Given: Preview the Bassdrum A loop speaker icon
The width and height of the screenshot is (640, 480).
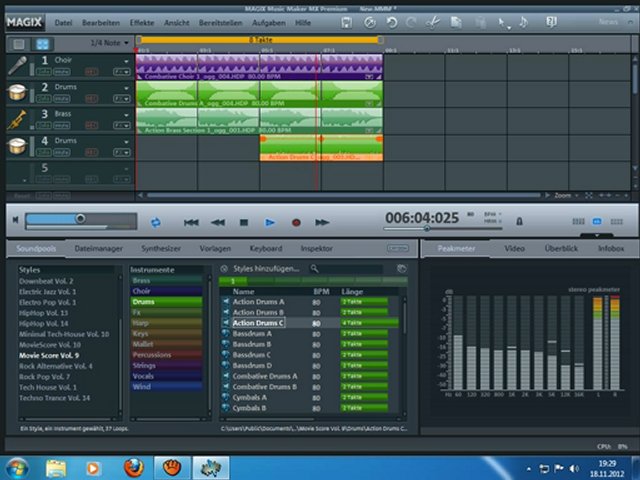Looking at the screenshot, I should coord(225,334).
